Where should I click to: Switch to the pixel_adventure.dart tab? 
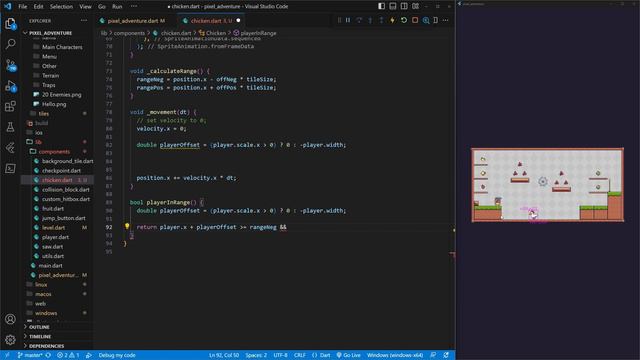tap(133, 20)
